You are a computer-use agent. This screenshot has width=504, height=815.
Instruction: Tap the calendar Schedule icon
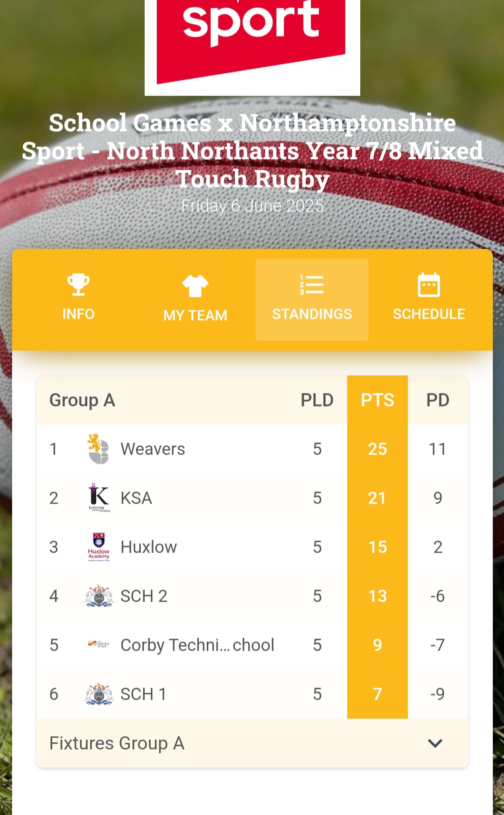coord(429,285)
